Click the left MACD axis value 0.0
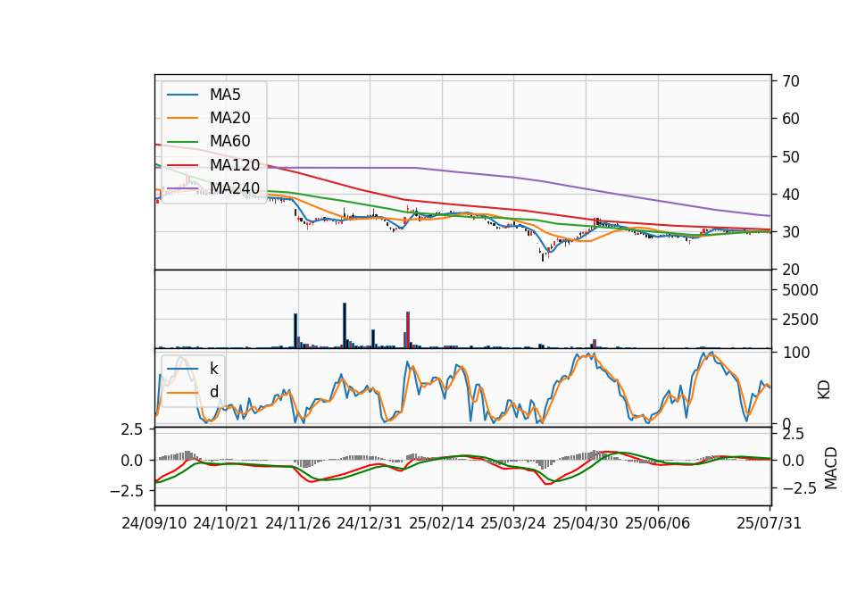The image size is (857, 616). (x=132, y=461)
